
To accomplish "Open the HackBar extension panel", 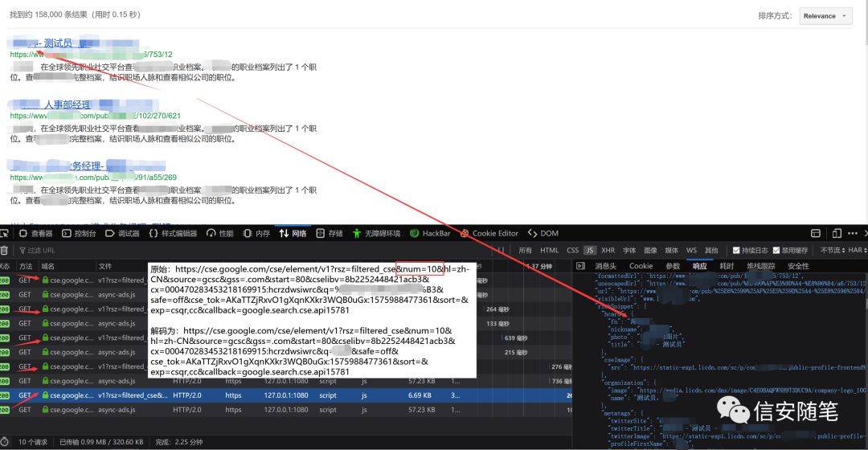I will (x=430, y=234).
